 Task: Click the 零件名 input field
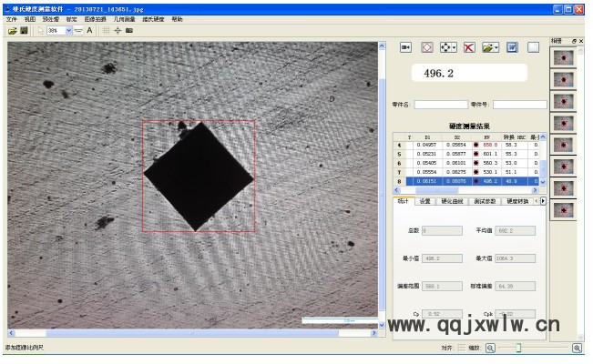pos(441,105)
